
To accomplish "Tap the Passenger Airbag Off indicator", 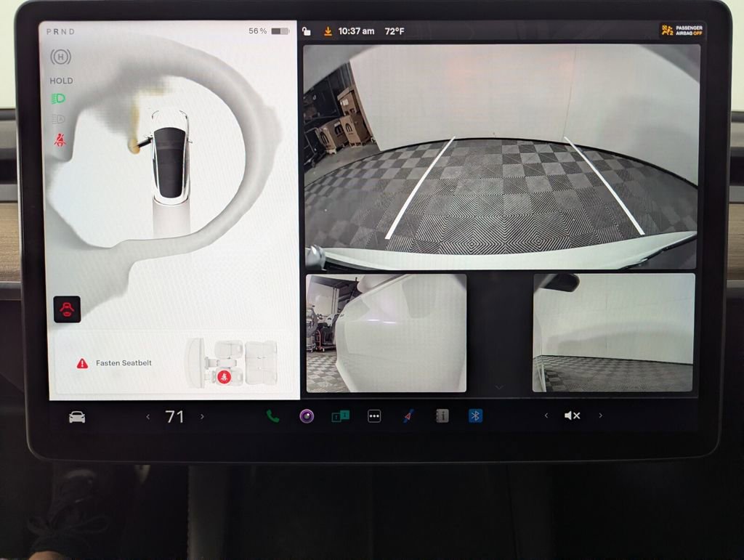I will coord(682,31).
